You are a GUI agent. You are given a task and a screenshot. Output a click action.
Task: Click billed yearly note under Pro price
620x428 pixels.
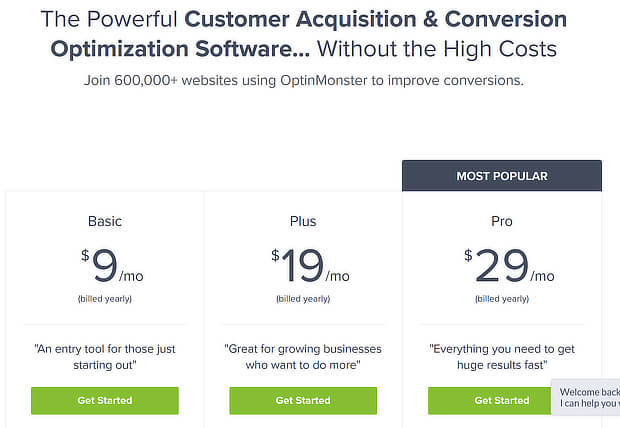502,299
